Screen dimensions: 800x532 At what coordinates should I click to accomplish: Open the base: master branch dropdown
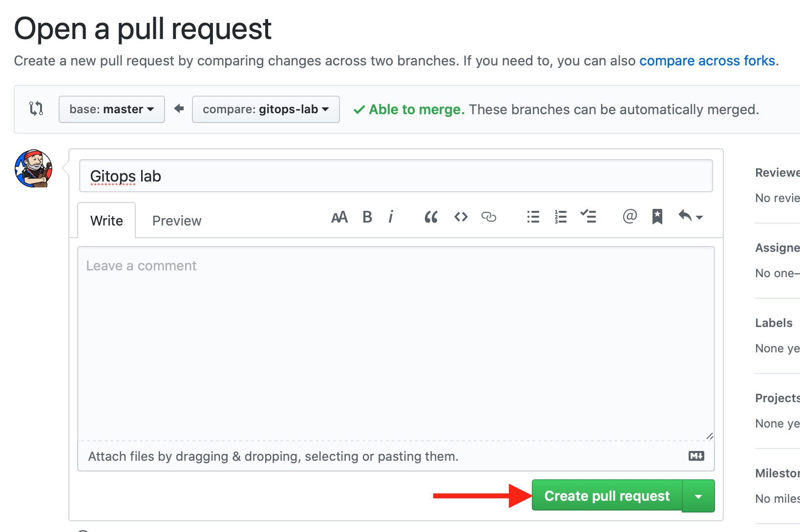point(112,109)
